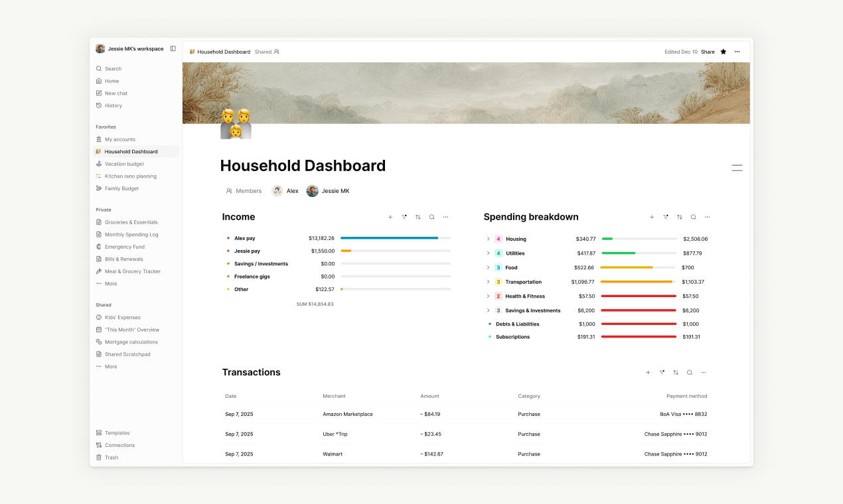Open sort for Transactions
This screenshot has width=843, height=504.
click(676, 373)
